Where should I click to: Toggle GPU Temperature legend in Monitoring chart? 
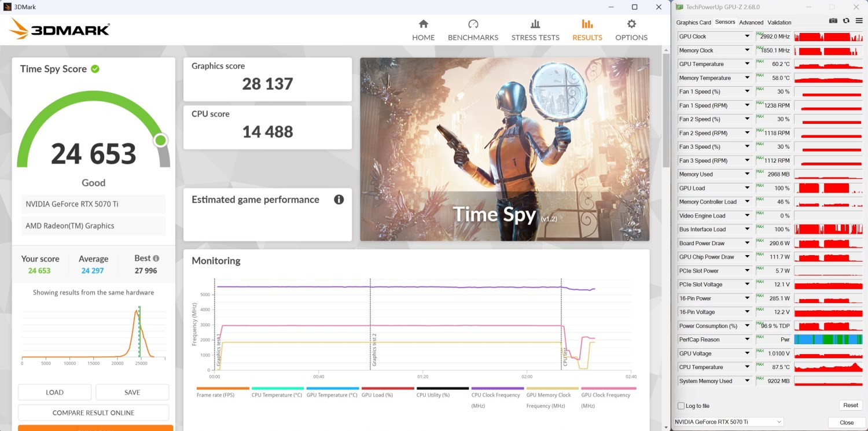[x=333, y=393]
